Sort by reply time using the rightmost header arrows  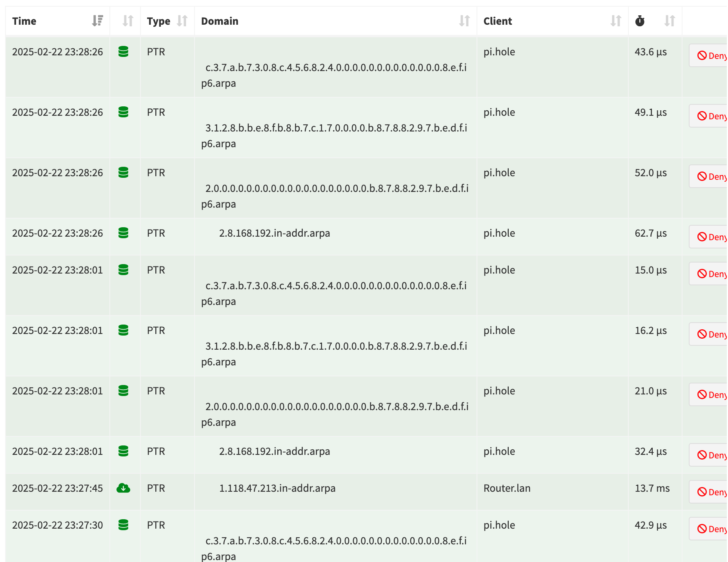[670, 21]
